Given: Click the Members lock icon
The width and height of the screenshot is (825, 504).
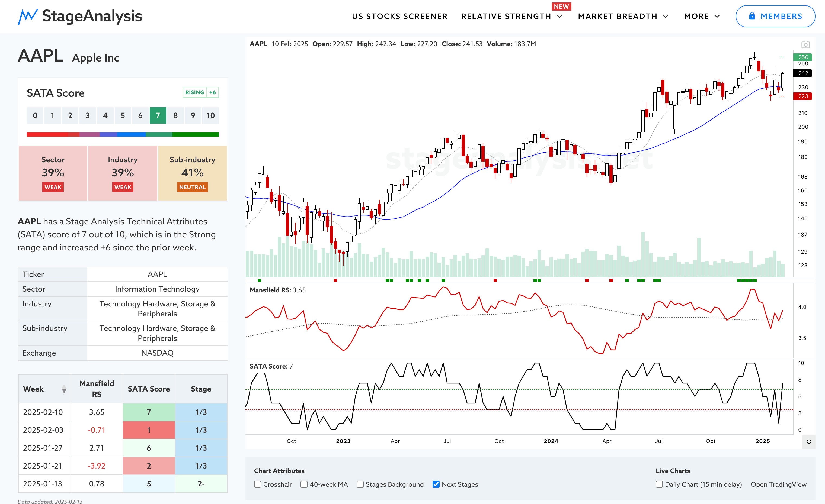Looking at the screenshot, I should (752, 16).
